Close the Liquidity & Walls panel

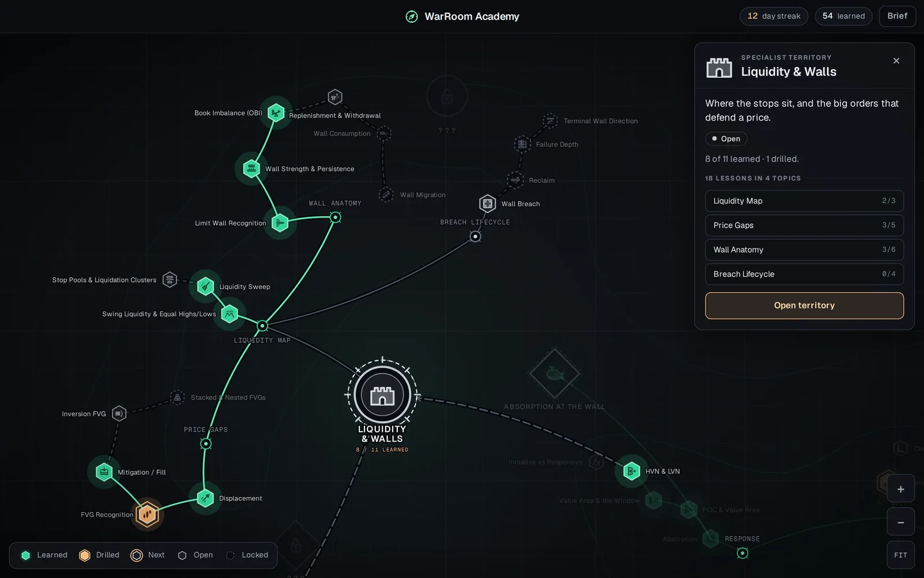(x=896, y=61)
